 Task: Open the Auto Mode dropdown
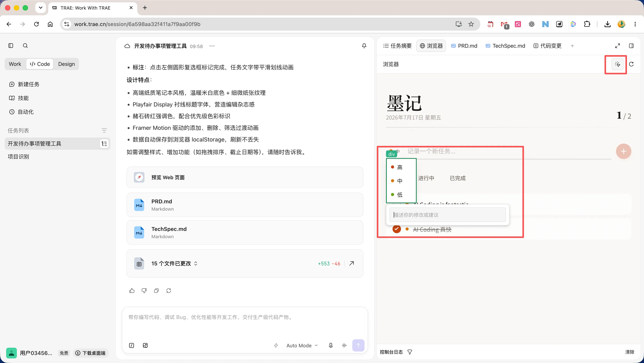coord(302,346)
